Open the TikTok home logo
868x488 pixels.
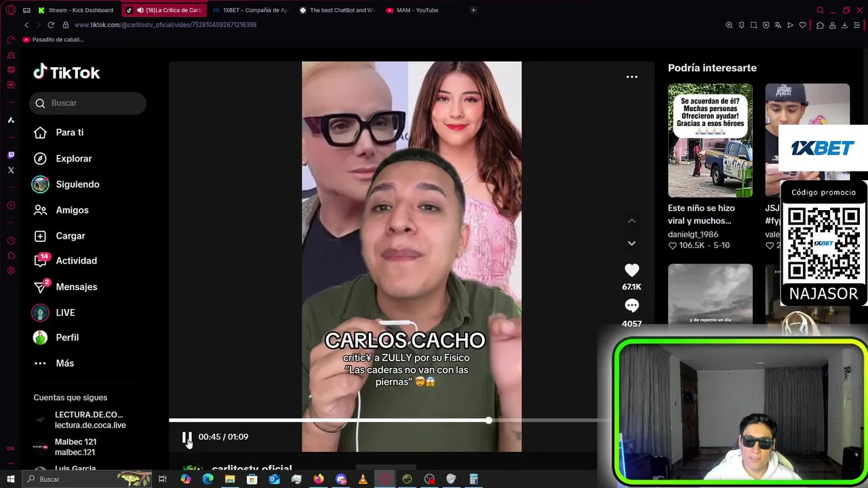tap(66, 73)
